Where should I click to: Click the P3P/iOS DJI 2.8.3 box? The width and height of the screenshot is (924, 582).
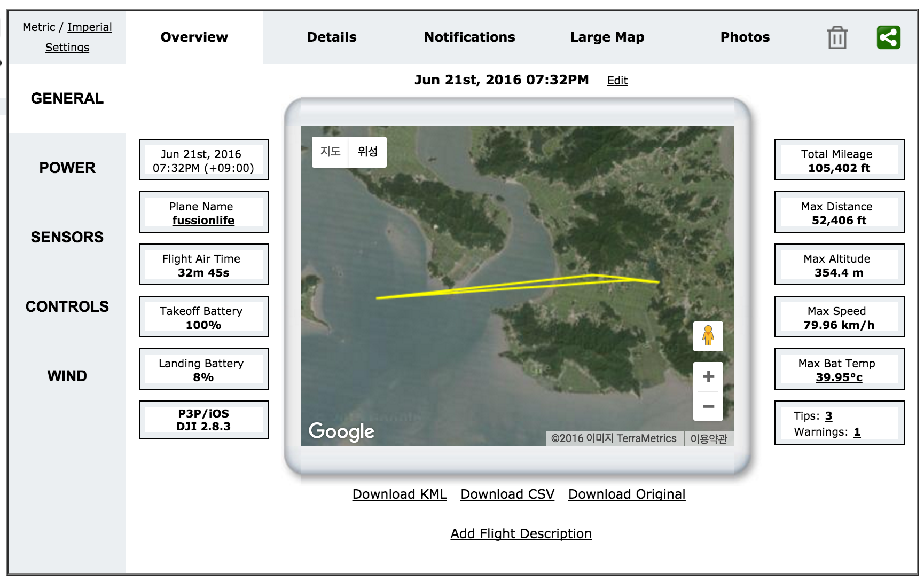(x=203, y=420)
